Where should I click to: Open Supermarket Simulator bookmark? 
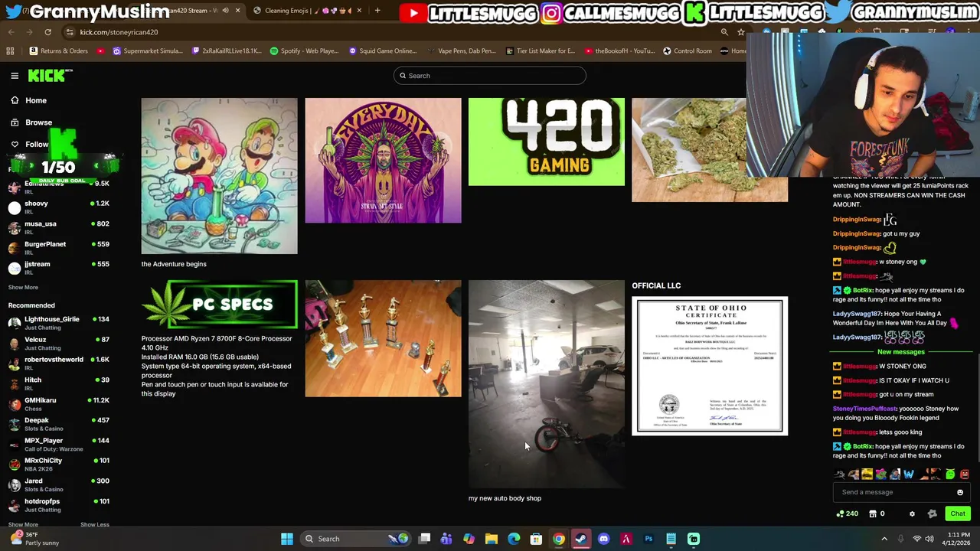148,51
